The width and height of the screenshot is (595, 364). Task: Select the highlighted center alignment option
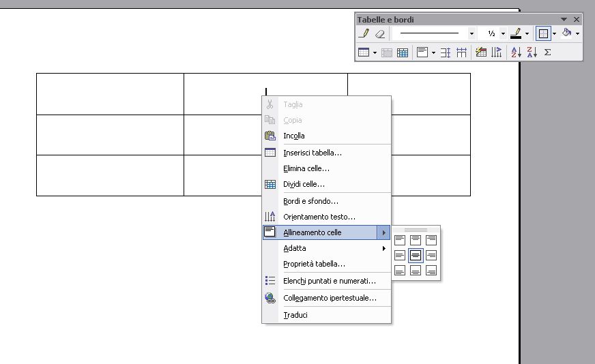416,255
